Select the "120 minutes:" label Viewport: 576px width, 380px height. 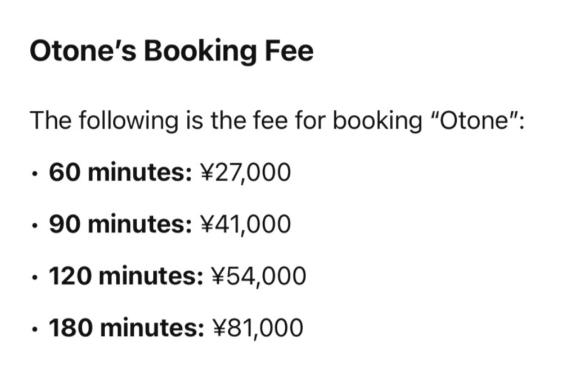126,276
